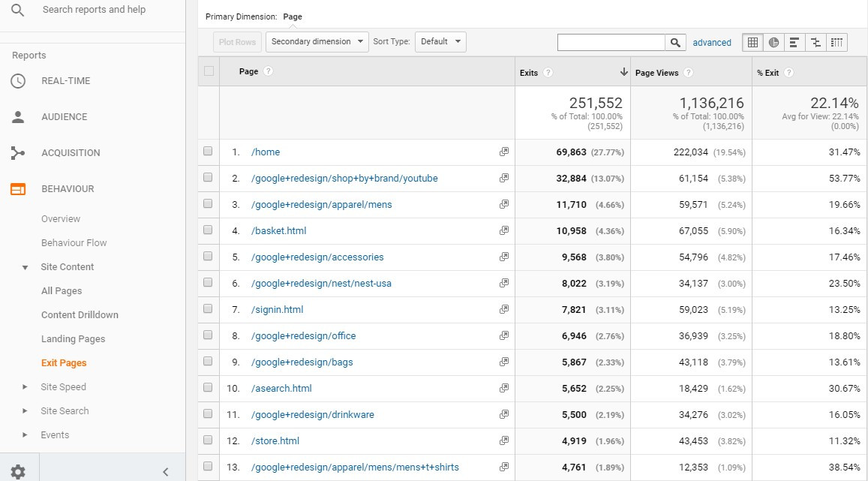Open Behaviour Overview report
This screenshot has height=481, width=868.
[x=61, y=218]
